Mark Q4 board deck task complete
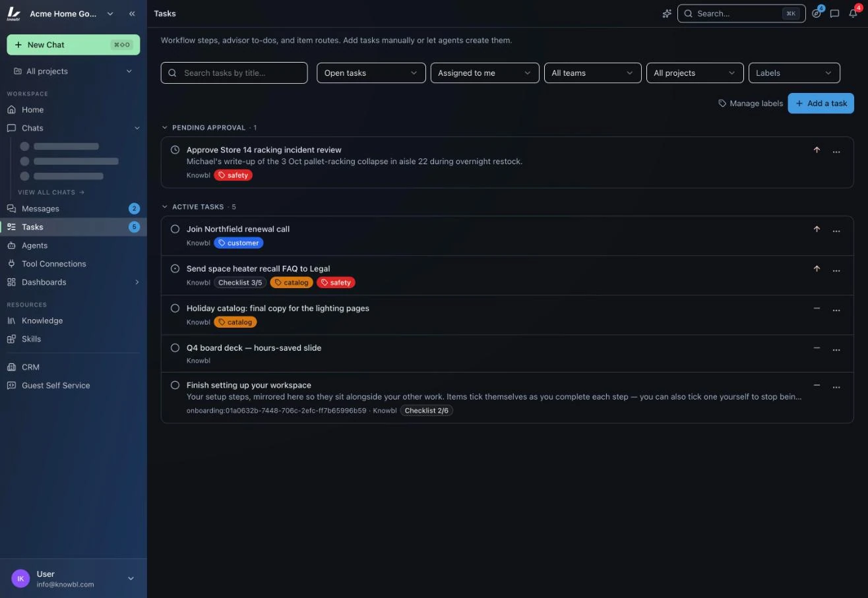This screenshot has width=868, height=598. [x=175, y=347]
